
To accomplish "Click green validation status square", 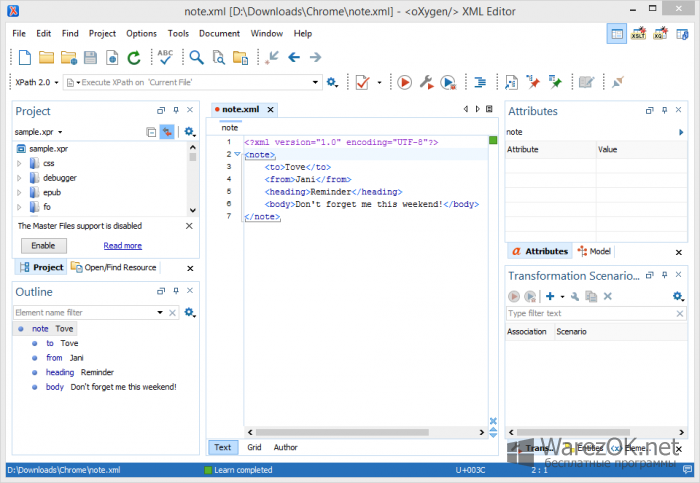I will point(493,140).
